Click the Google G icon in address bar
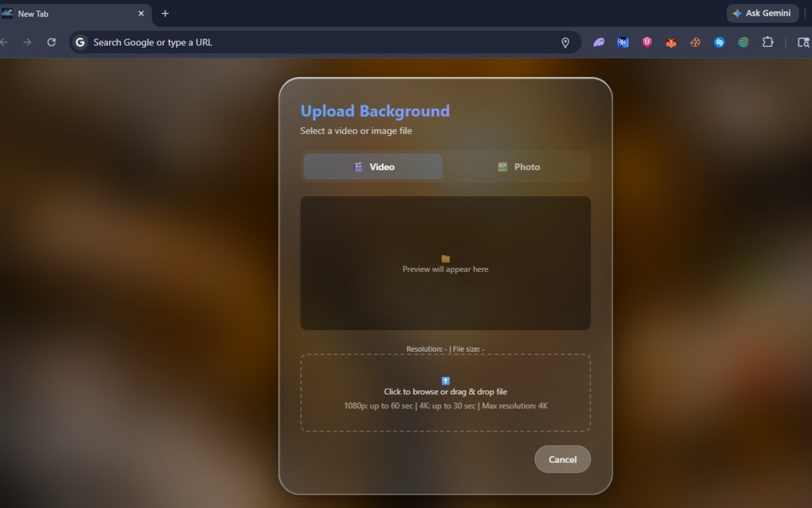Screen dimensions: 812x508 coord(80,43)
